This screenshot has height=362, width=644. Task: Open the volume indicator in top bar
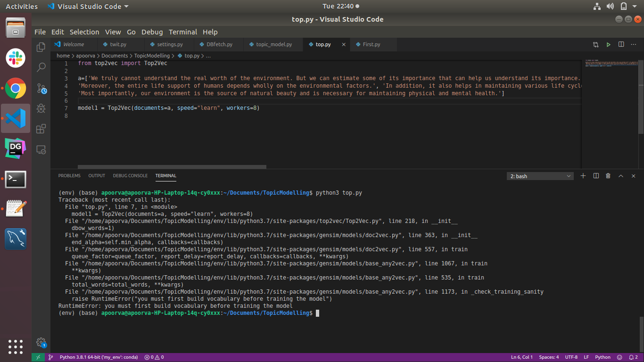tap(611, 6)
